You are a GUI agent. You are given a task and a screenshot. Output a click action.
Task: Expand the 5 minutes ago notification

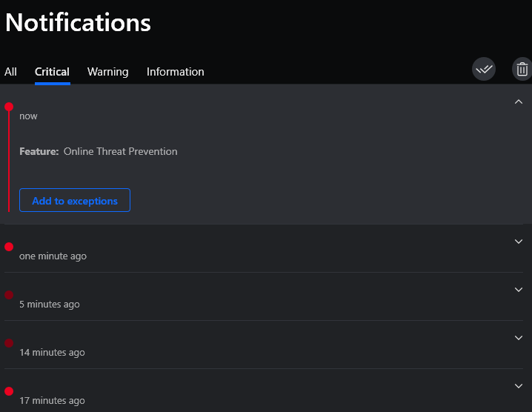click(519, 290)
